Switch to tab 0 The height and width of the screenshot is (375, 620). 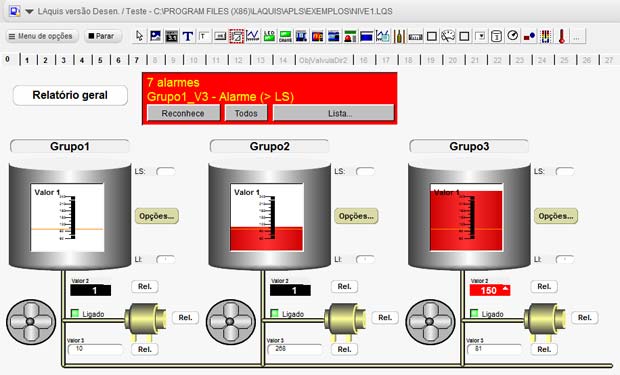coord(8,59)
